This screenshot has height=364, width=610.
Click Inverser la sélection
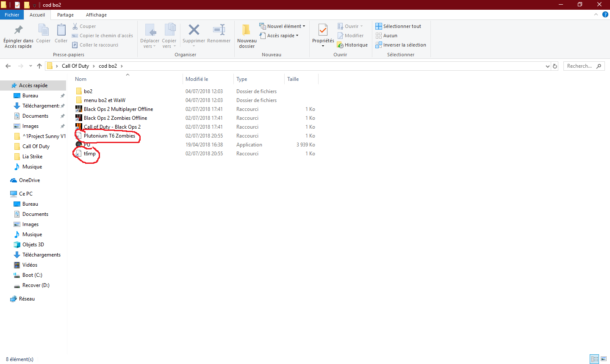point(401,45)
